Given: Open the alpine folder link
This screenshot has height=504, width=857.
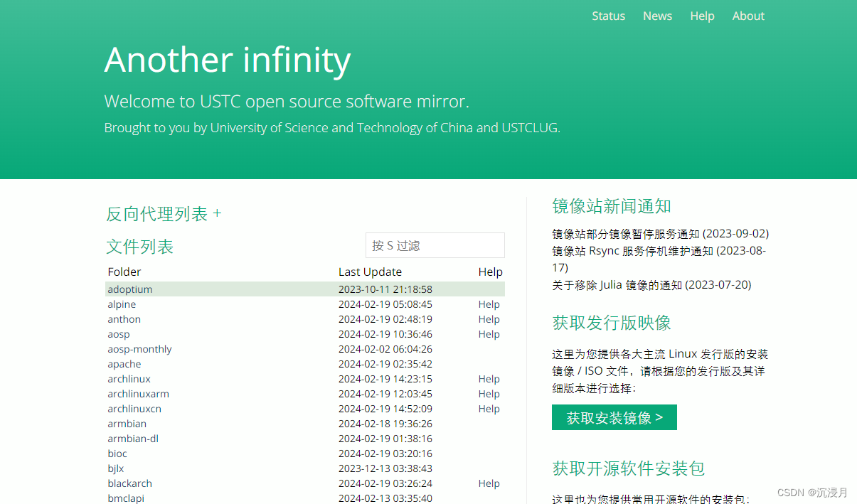Looking at the screenshot, I should coord(122,304).
